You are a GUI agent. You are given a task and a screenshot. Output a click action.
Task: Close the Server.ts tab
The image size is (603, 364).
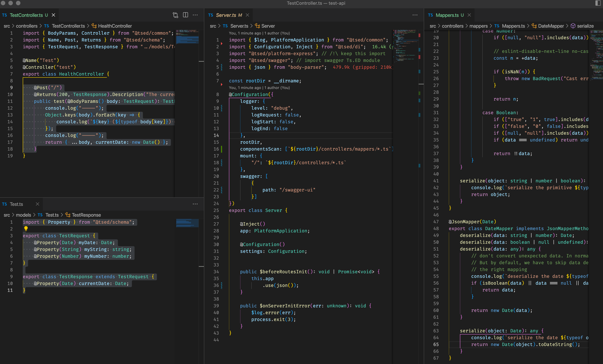(x=247, y=15)
